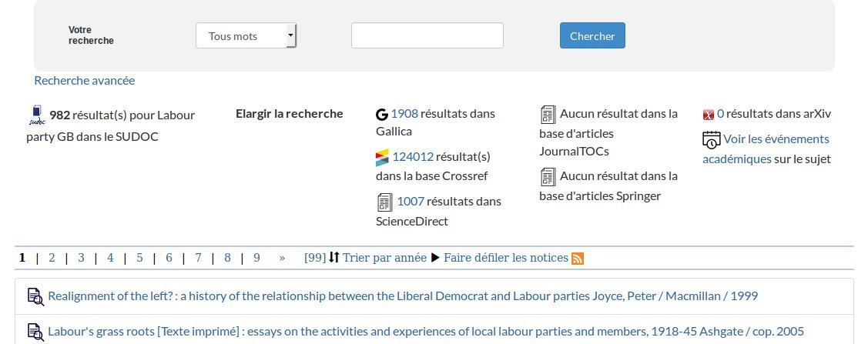Click the Springer article icon

[x=548, y=177]
